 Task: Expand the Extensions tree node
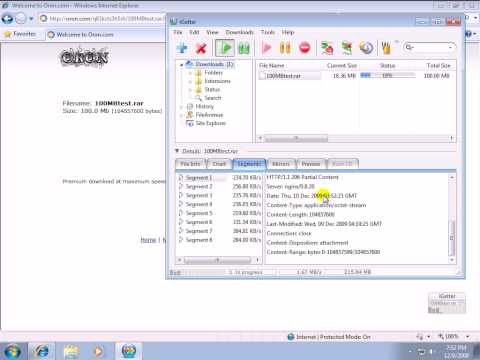tap(190, 81)
